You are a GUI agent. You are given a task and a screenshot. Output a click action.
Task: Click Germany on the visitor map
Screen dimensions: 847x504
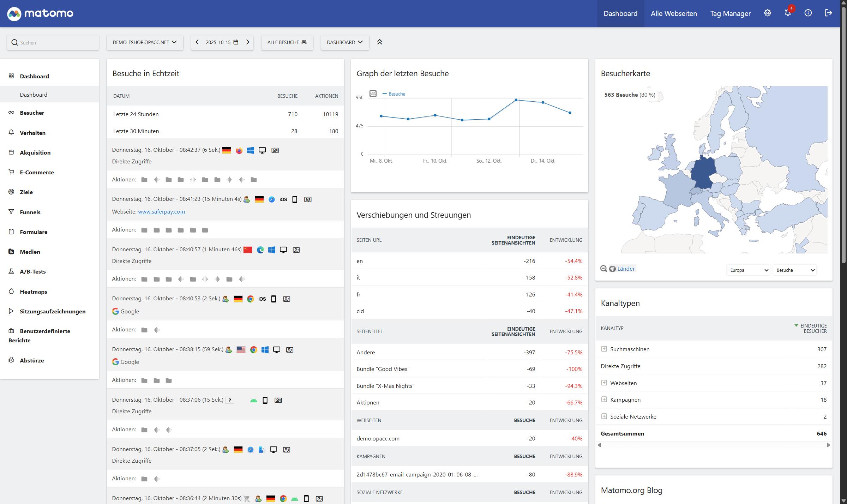[x=703, y=173]
